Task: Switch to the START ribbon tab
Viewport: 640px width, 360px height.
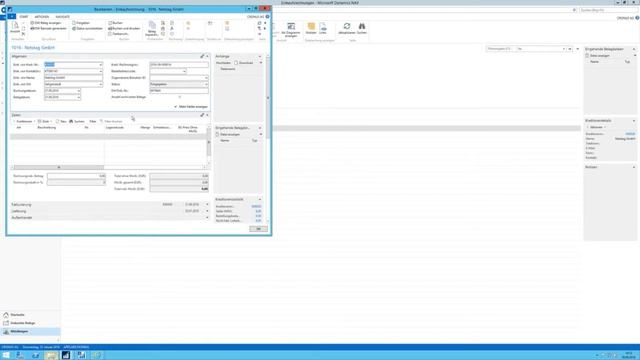Action: (24, 17)
